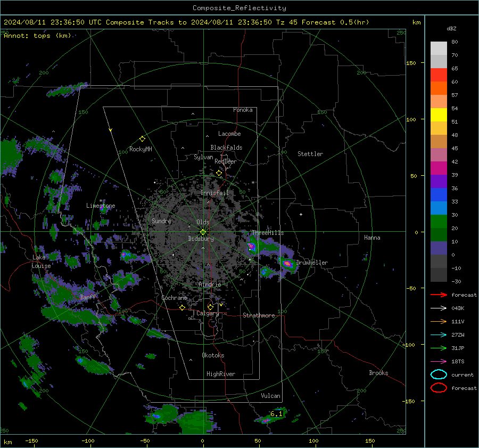Image resolution: width=479 pixels, height=448 pixels.
Task: Click the Airdrie city label
Action: pos(210,285)
